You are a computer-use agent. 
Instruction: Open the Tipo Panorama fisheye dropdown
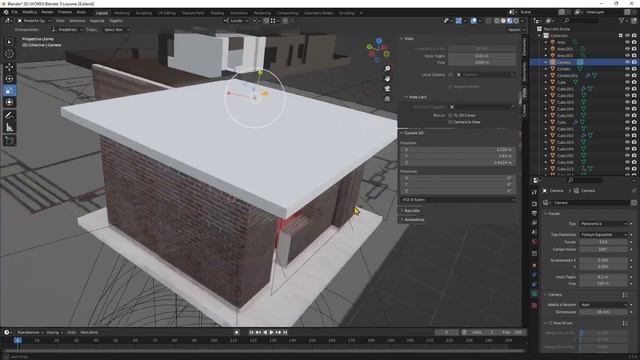(603, 235)
